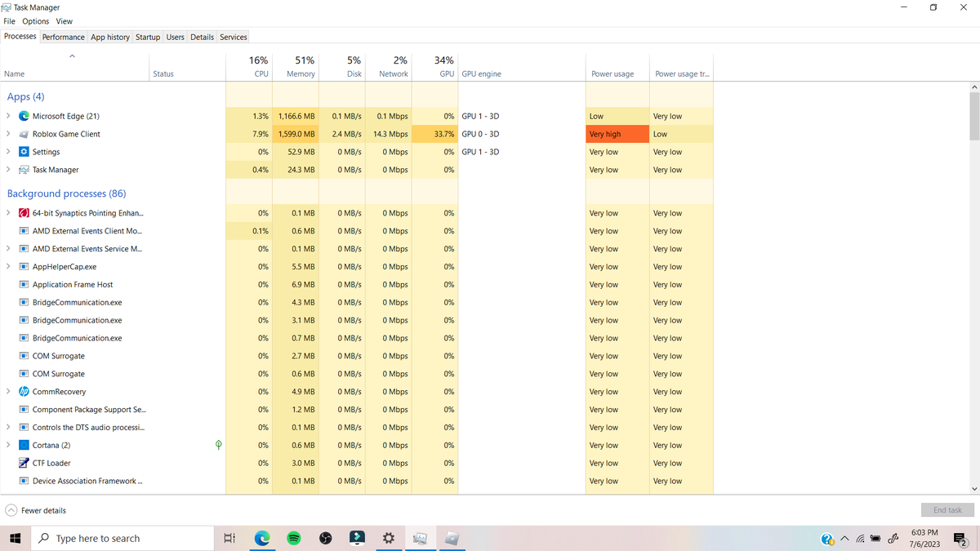Image resolution: width=980 pixels, height=551 pixels.
Task: Click the vertical scrollbar down arrow
Action: (974, 489)
